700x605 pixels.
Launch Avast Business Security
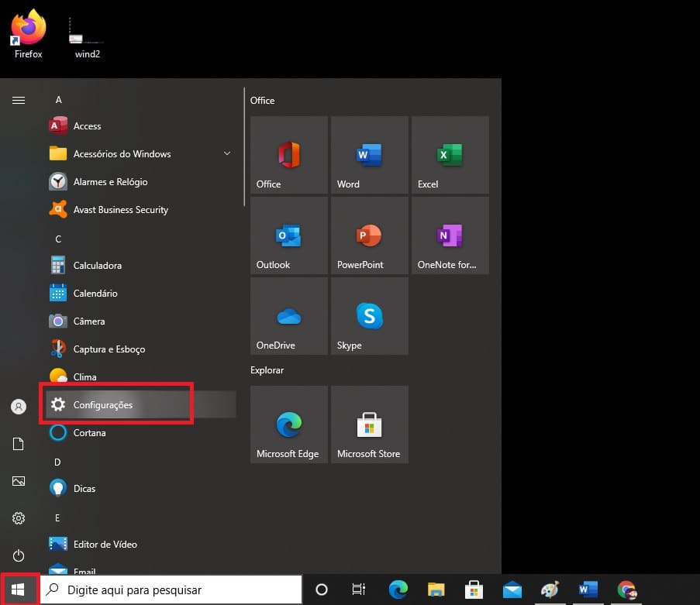[140, 210]
